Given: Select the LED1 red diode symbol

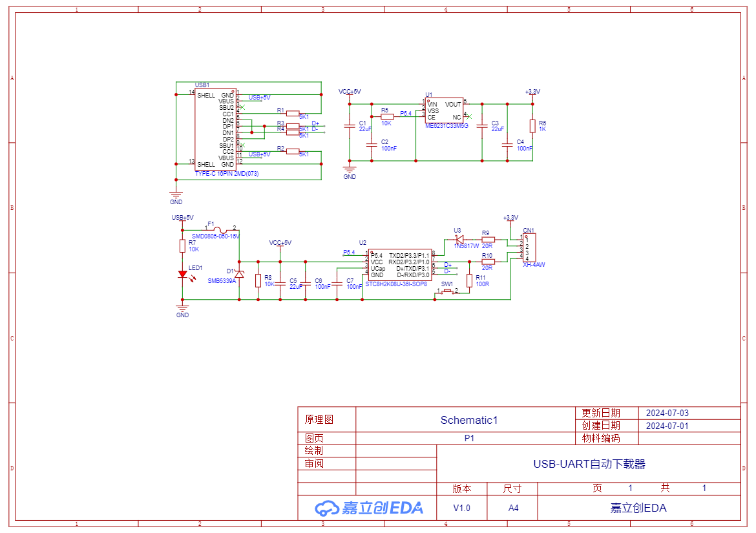Looking at the screenshot, I should point(183,275).
